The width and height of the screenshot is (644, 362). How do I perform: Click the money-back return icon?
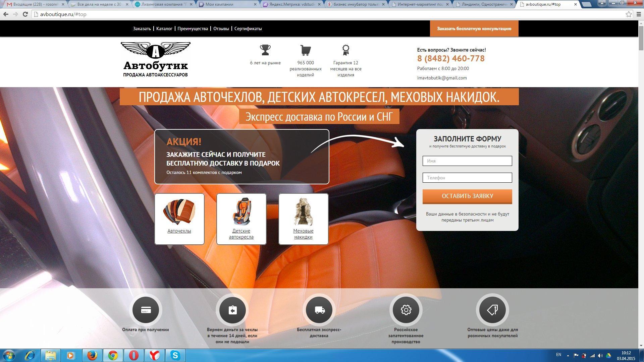coord(232,310)
